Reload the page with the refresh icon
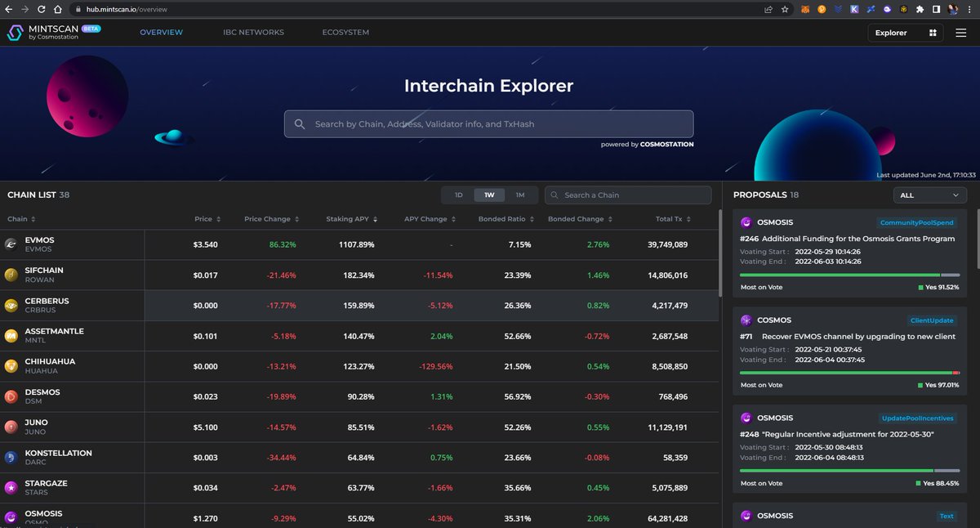 (41, 9)
